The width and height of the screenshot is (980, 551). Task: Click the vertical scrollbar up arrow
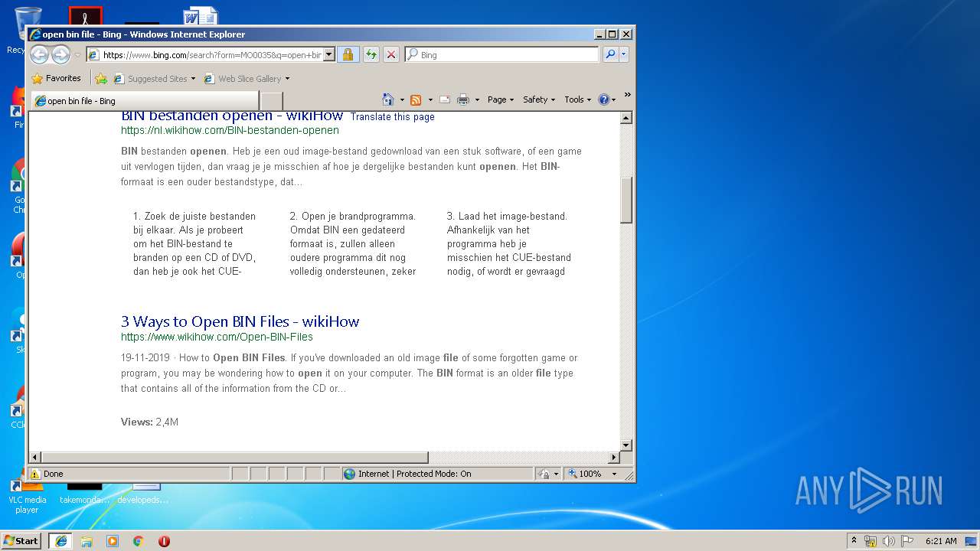coord(626,118)
